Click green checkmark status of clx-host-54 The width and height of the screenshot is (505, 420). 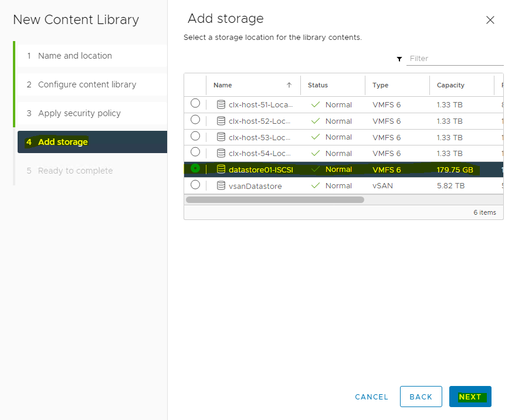click(316, 153)
